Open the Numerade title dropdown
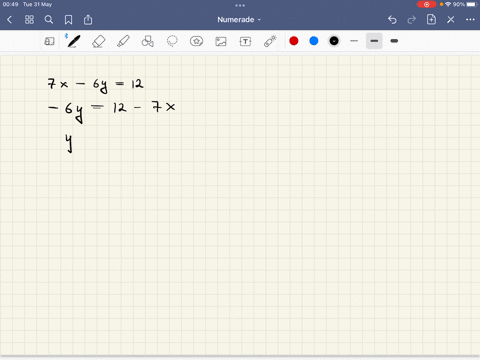Viewport: 480px width, 360px height. [x=239, y=20]
